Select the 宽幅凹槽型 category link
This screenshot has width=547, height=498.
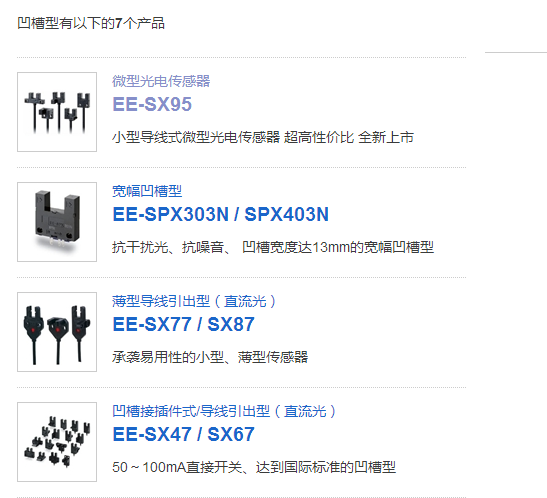147,191
